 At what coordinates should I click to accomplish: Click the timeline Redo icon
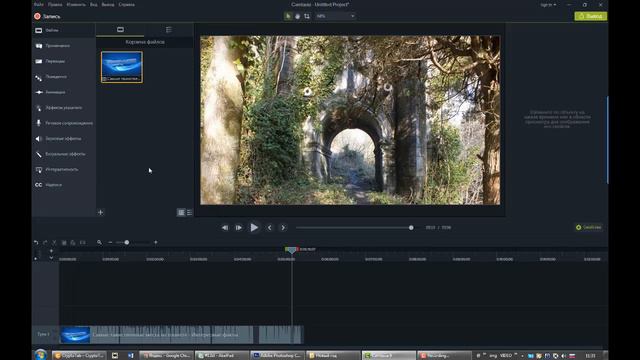coord(45,242)
